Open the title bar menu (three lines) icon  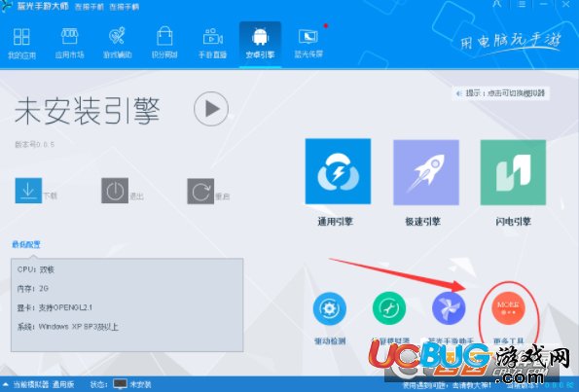522,5
